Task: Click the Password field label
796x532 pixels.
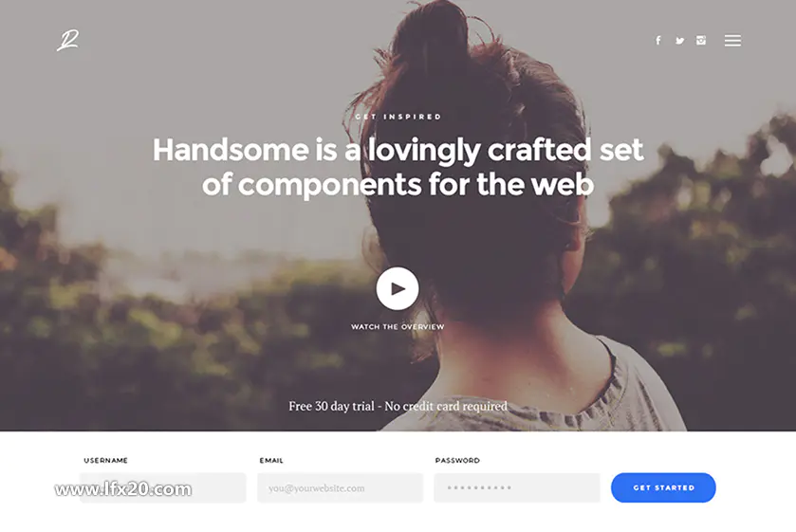Action: pos(457,461)
